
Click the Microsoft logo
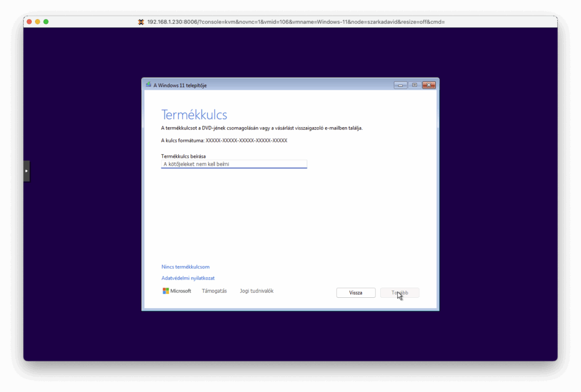point(177,291)
